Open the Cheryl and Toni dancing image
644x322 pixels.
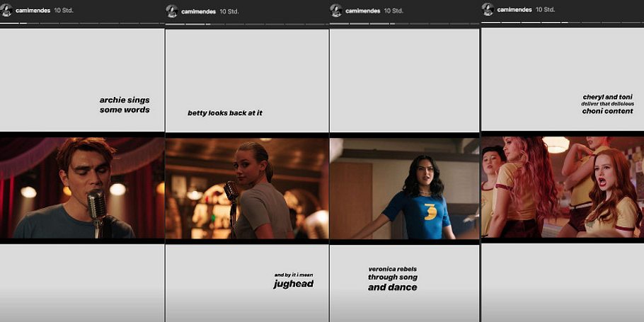[563, 187]
